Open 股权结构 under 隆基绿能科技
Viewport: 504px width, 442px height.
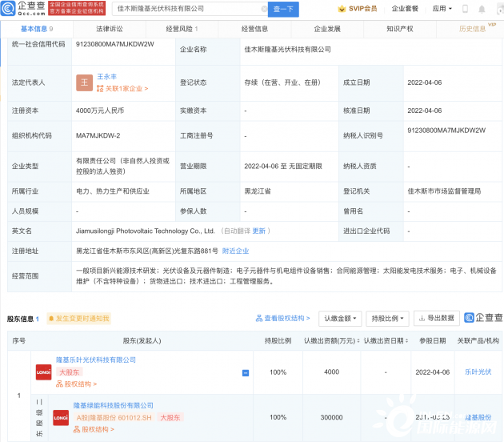[x=94, y=429]
